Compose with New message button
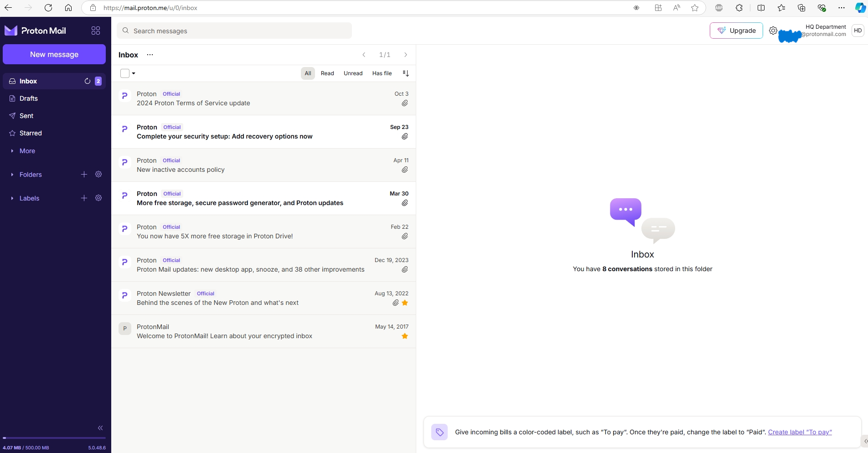Image resolution: width=868 pixels, height=453 pixels. 54,54
